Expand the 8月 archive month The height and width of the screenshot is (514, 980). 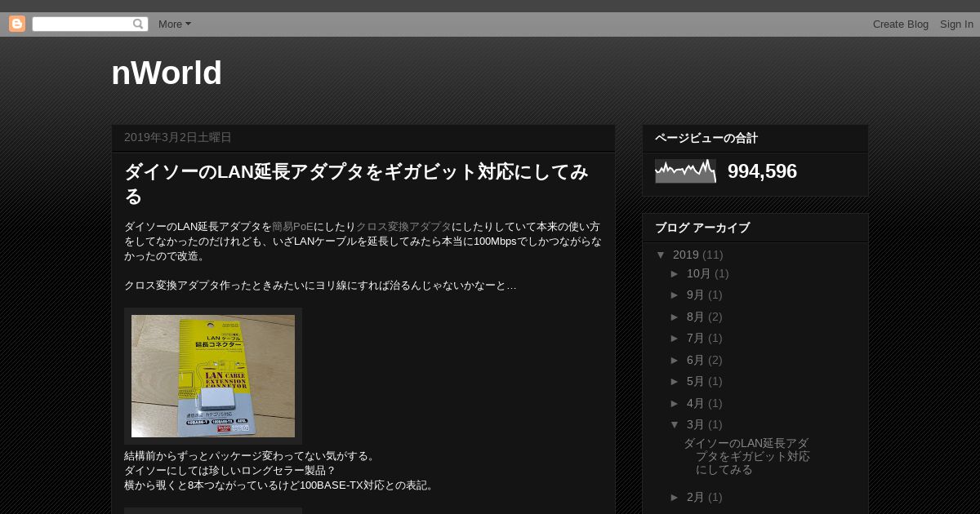(675, 317)
